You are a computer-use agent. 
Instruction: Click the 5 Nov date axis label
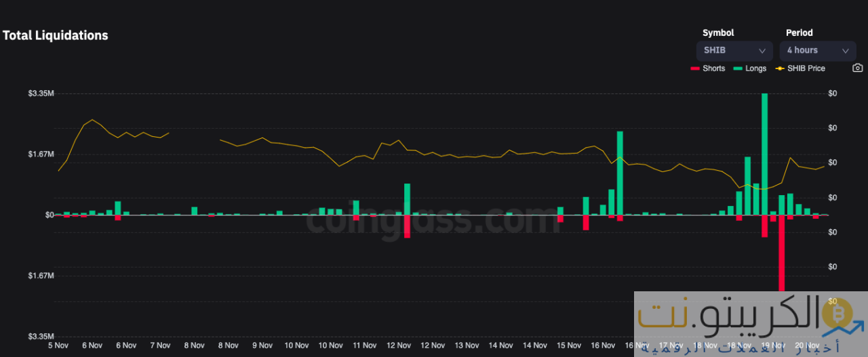pos(58,345)
